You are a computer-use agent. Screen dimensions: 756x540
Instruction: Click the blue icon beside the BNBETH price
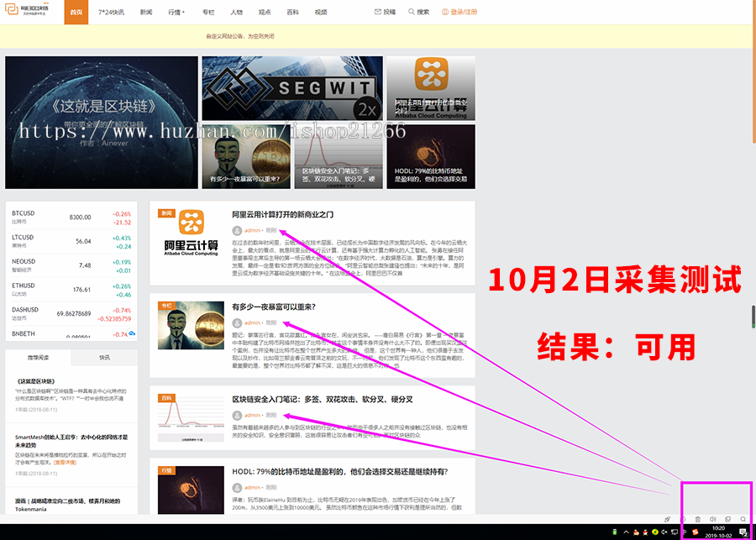[x=131, y=333]
